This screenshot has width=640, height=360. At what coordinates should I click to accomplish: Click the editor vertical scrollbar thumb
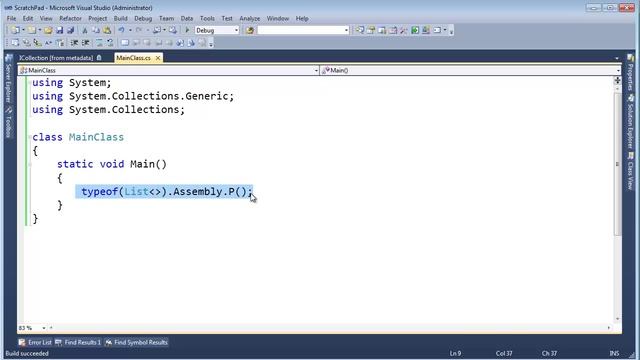coord(617,164)
